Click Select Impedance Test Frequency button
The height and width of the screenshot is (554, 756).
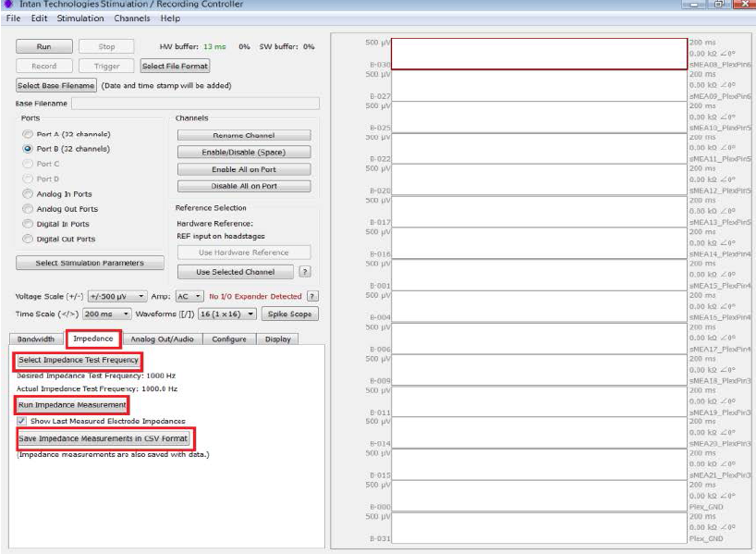[79, 360]
